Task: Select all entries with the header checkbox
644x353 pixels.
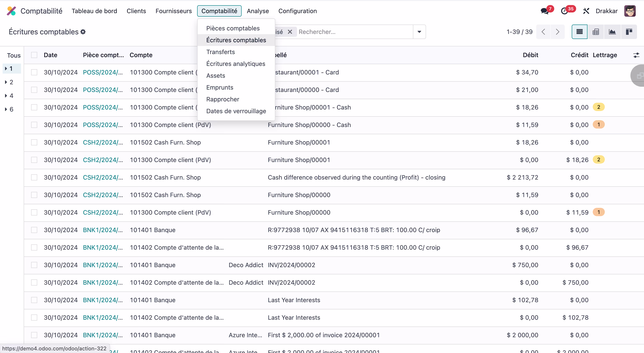Action: click(34, 55)
